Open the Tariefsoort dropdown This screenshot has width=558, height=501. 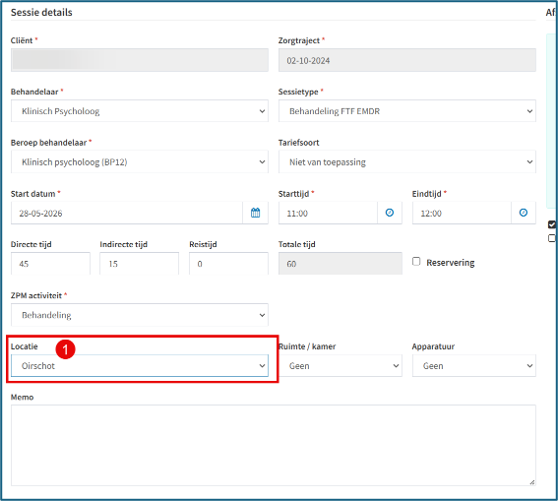pos(407,162)
